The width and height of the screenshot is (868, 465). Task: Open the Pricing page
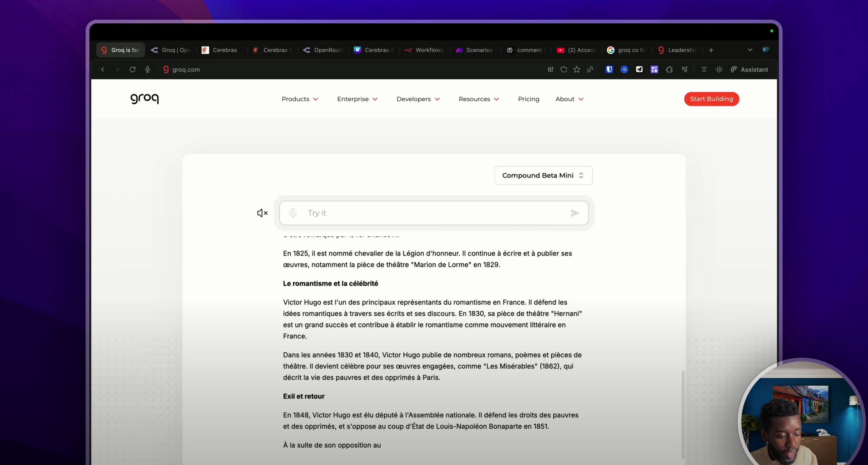pyautogui.click(x=529, y=99)
